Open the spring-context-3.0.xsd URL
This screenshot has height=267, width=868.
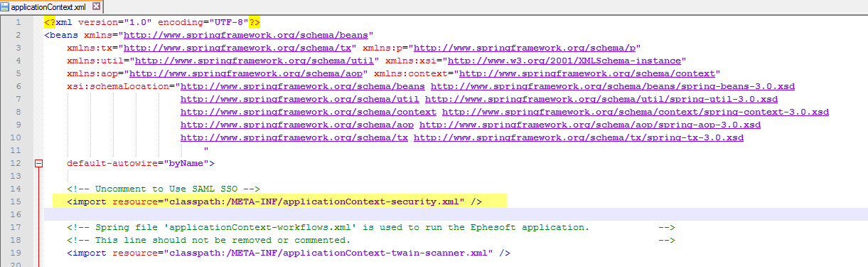pos(636,112)
